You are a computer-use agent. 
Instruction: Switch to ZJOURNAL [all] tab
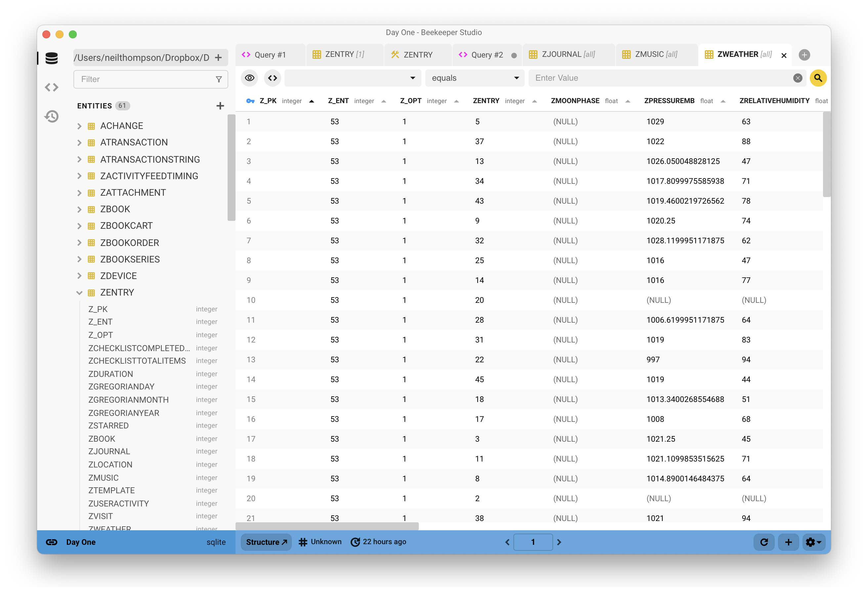(x=568, y=55)
